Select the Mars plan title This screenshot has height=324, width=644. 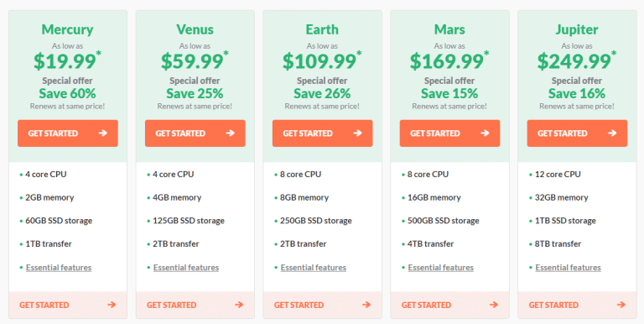pyautogui.click(x=449, y=29)
